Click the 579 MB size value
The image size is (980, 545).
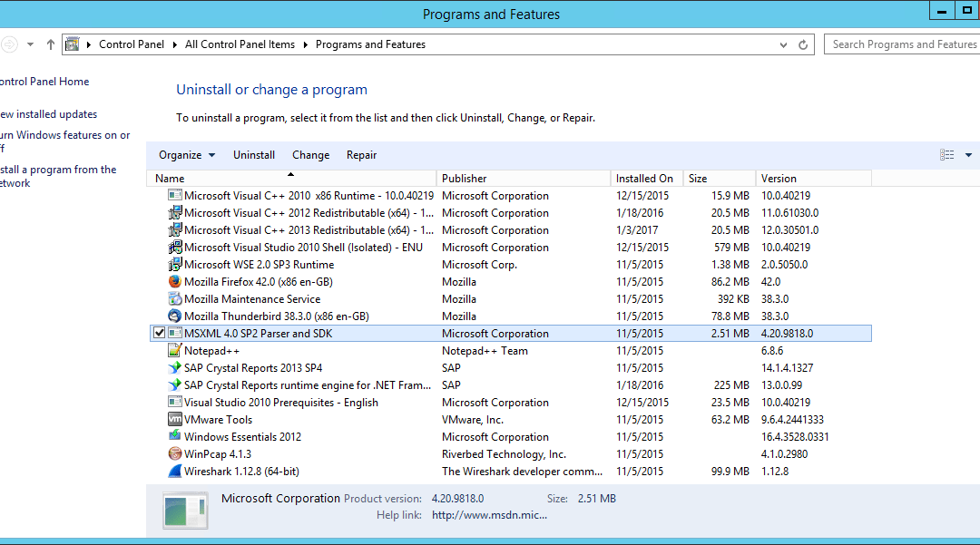pos(732,248)
